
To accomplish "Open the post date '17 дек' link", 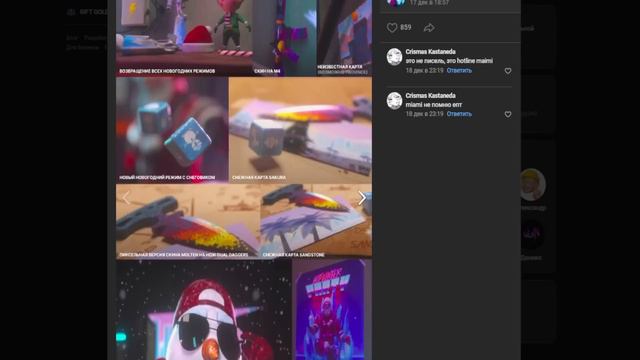I will (429, 2).
